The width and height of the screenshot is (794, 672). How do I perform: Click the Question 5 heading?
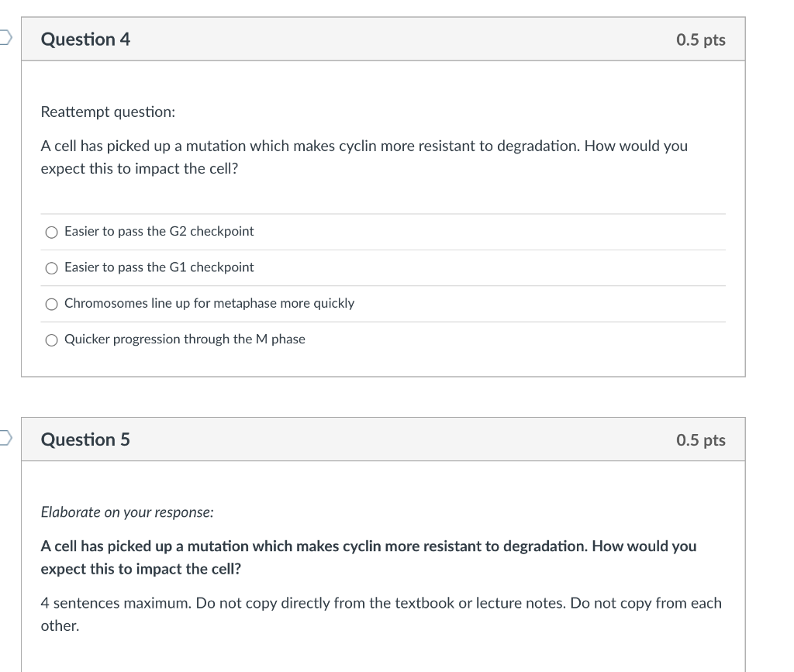pos(85,439)
